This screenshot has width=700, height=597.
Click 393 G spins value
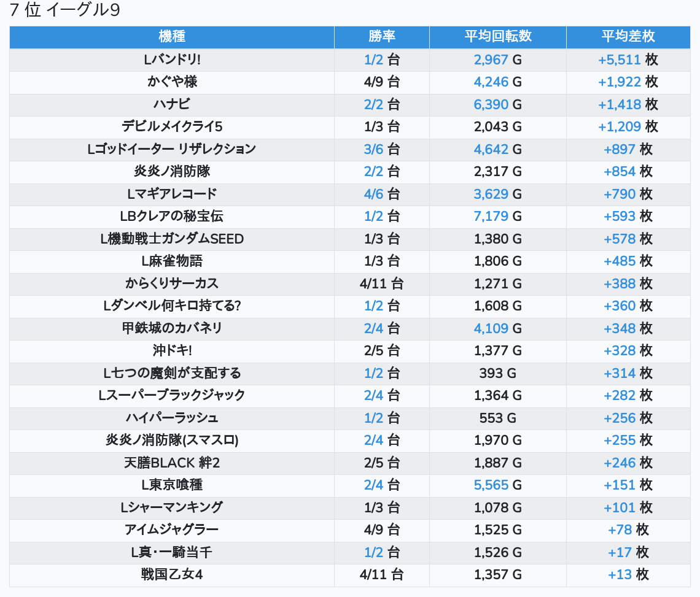pyautogui.click(x=498, y=373)
